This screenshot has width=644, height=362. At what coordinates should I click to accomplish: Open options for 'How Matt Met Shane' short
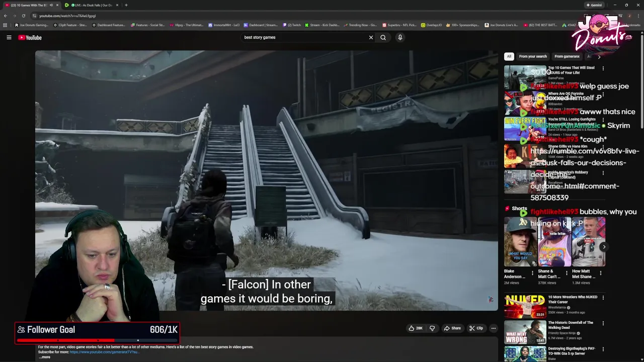tap(600, 273)
